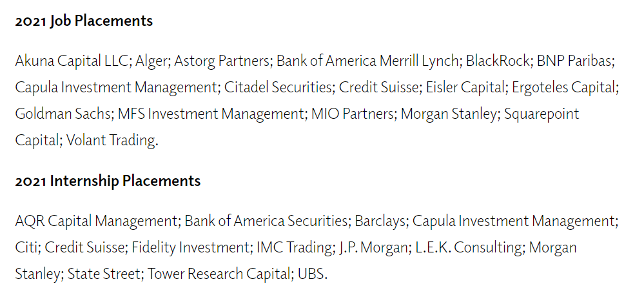644x297 pixels.
Task: Click Citadel Securities text
Action: point(278,88)
